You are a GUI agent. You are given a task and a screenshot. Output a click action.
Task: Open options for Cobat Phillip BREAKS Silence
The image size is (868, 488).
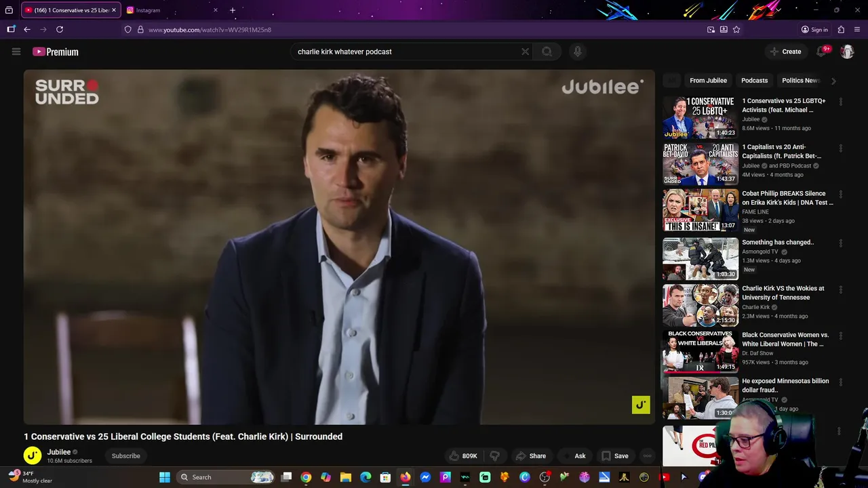click(x=841, y=195)
